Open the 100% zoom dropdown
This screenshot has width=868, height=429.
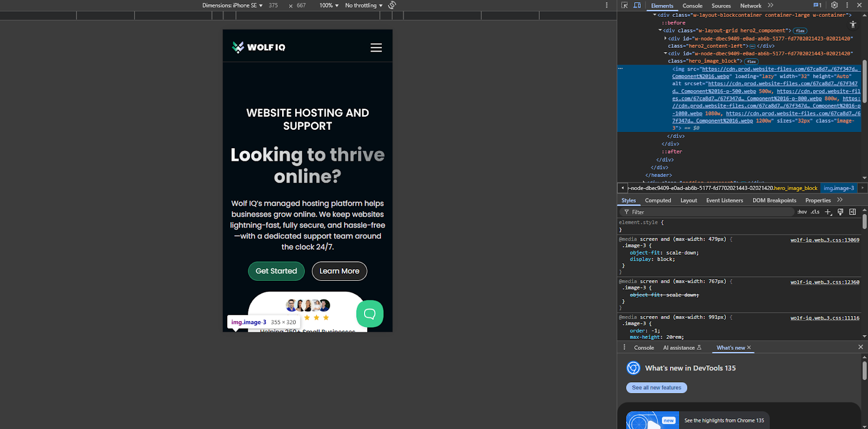click(x=329, y=5)
